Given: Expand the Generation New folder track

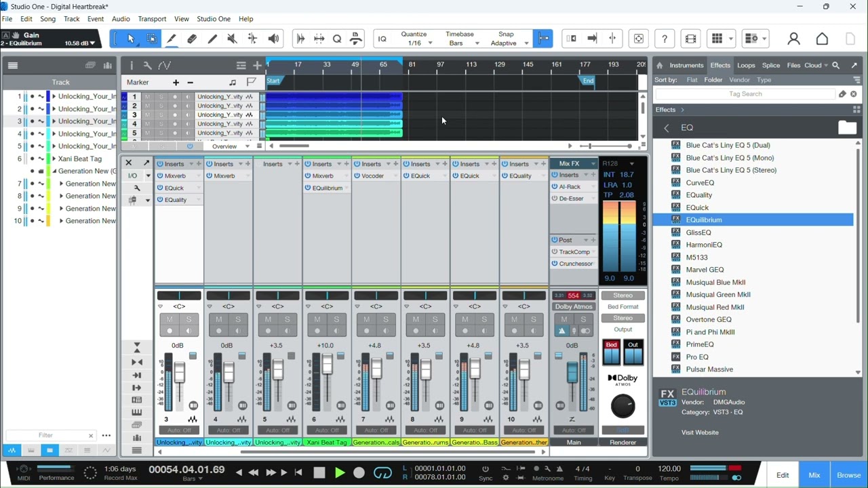Looking at the screenshot, I should (55, 171).
